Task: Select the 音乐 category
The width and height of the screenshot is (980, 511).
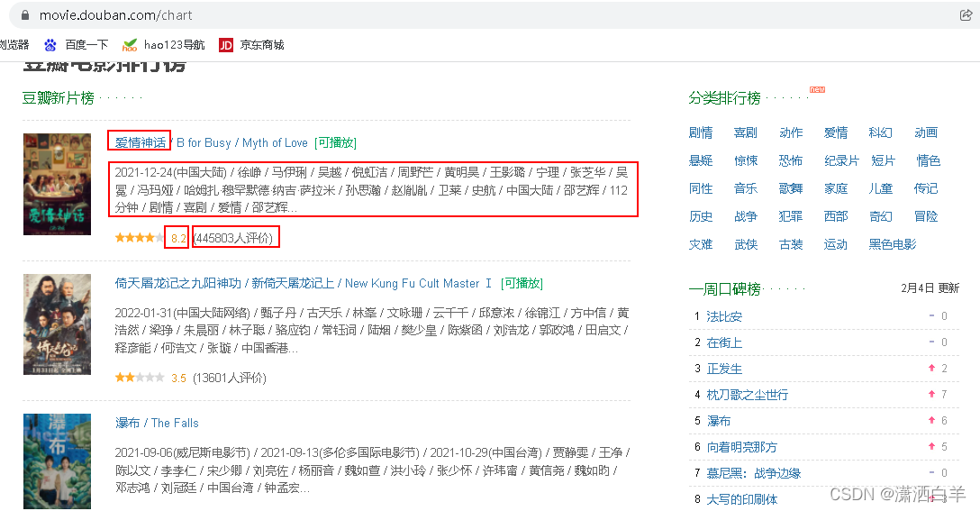Action: click(746, 188)
